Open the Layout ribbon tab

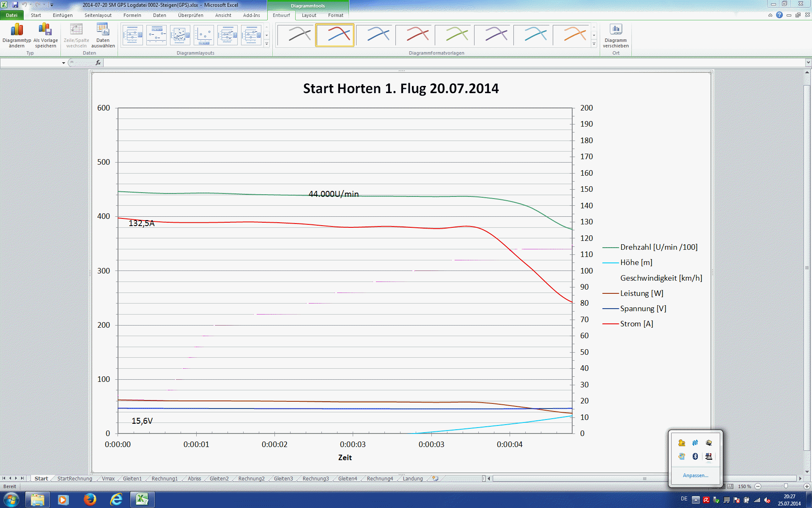coord(309,15)
